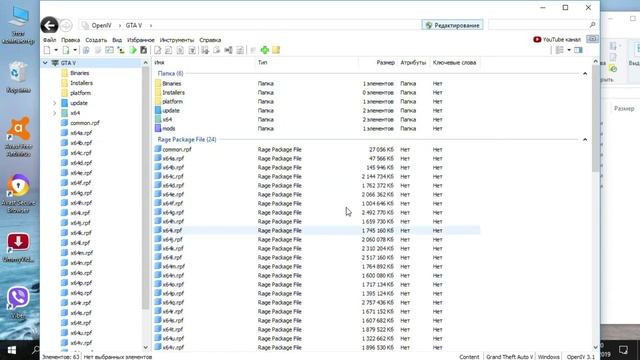Click the yellow folder icon in toolbar

pos(276,50)
